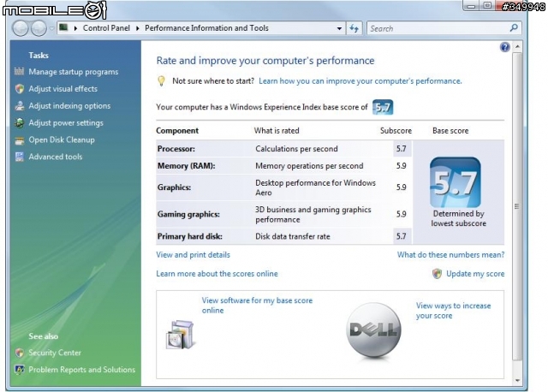Click the Advanced tools icon
548x392 pixels.
coord(20,157)
